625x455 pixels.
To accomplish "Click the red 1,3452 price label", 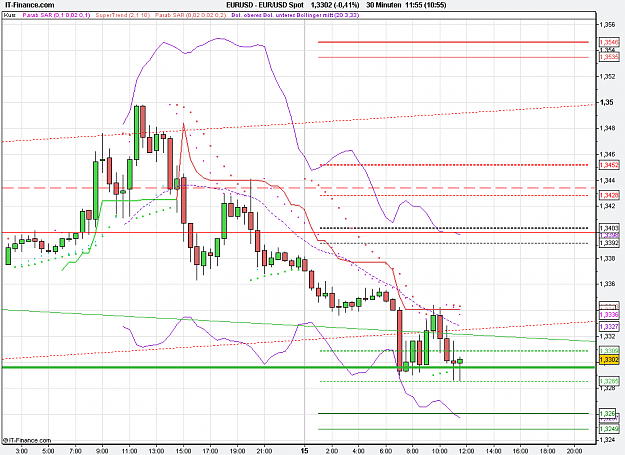I will (x=609, y=165).
